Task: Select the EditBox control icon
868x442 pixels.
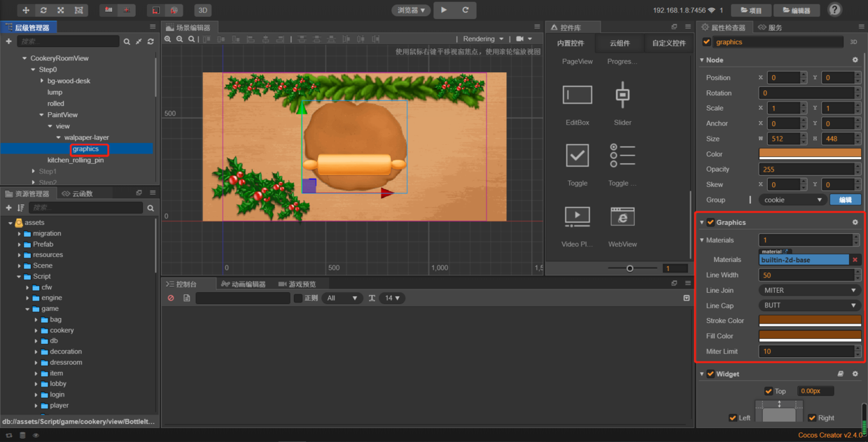Action: pyautogui.click(x=577, y=95)
